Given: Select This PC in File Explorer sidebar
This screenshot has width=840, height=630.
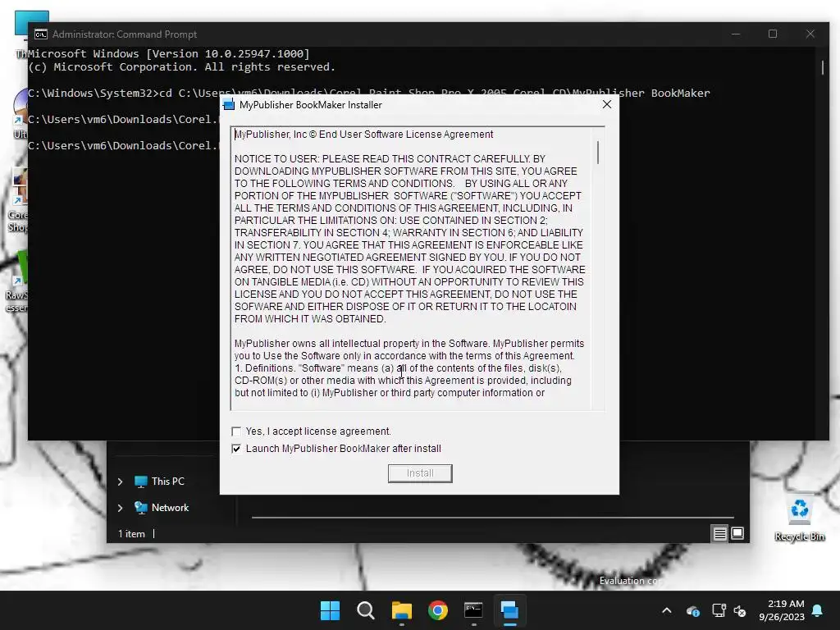Looking at the screenshot, I should (x=167, y=481).
